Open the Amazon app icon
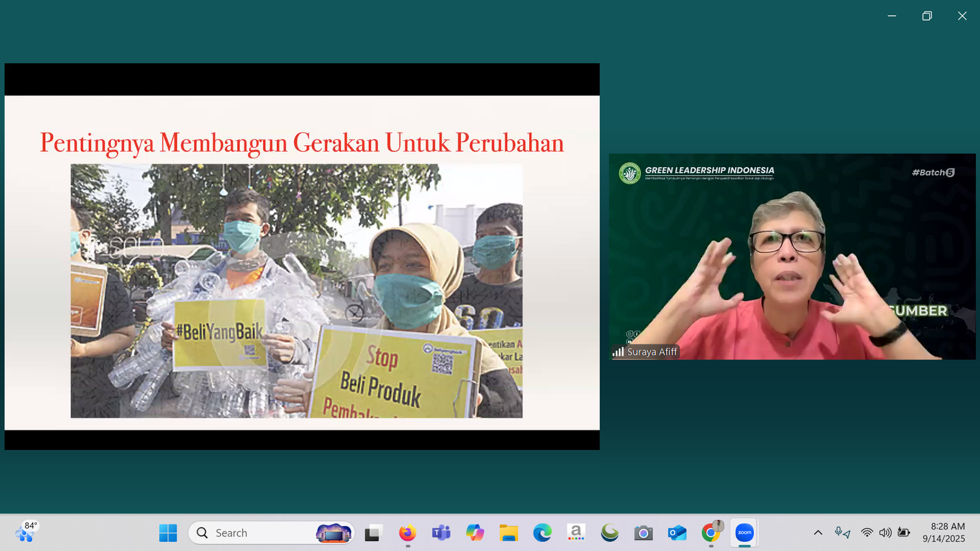Image resolution: width=980 pixels, height=551 pixels. (x=576, y=533)
